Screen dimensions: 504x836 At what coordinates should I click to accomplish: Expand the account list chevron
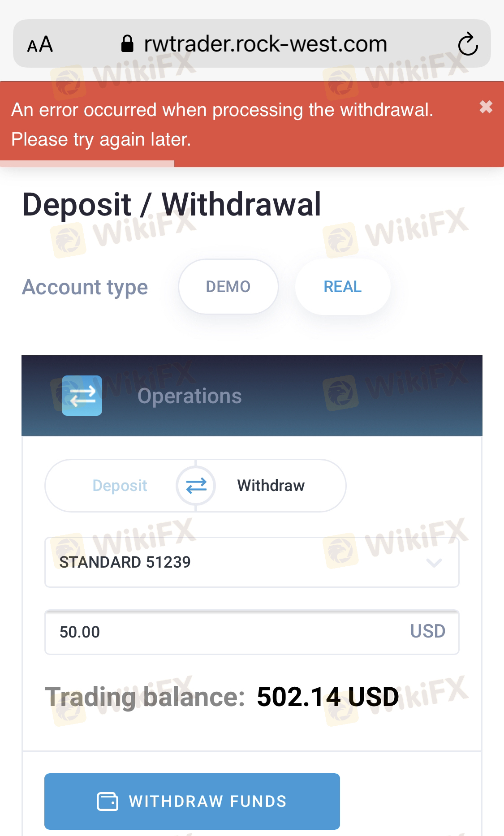[x=434, y=562]
